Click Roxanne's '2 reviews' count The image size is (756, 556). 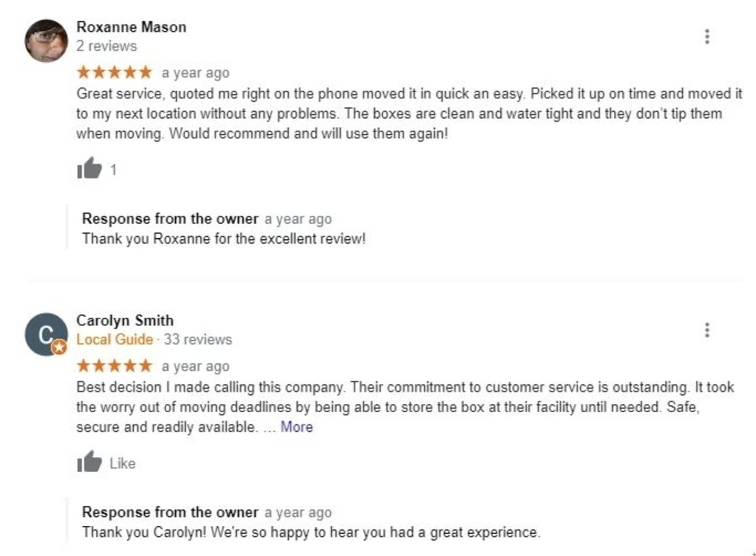point(107,46)
